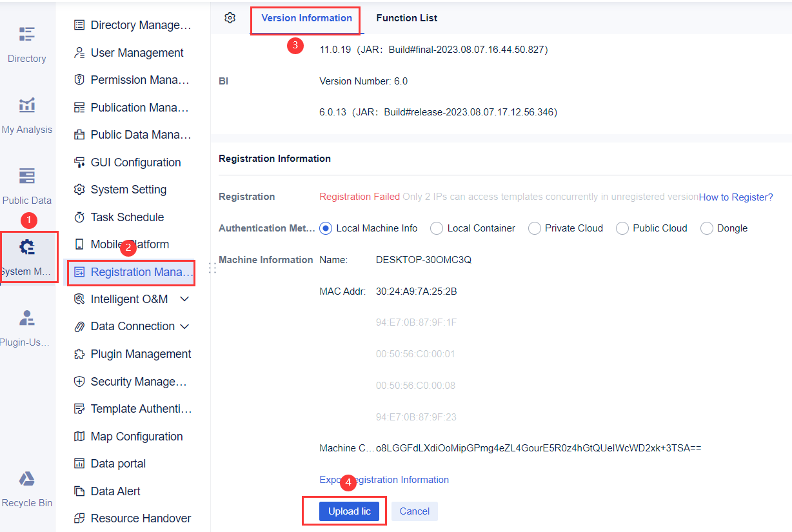Screen dimensions: 792x532
Task: Switch to the Function List tab
Action: (406, 17)
